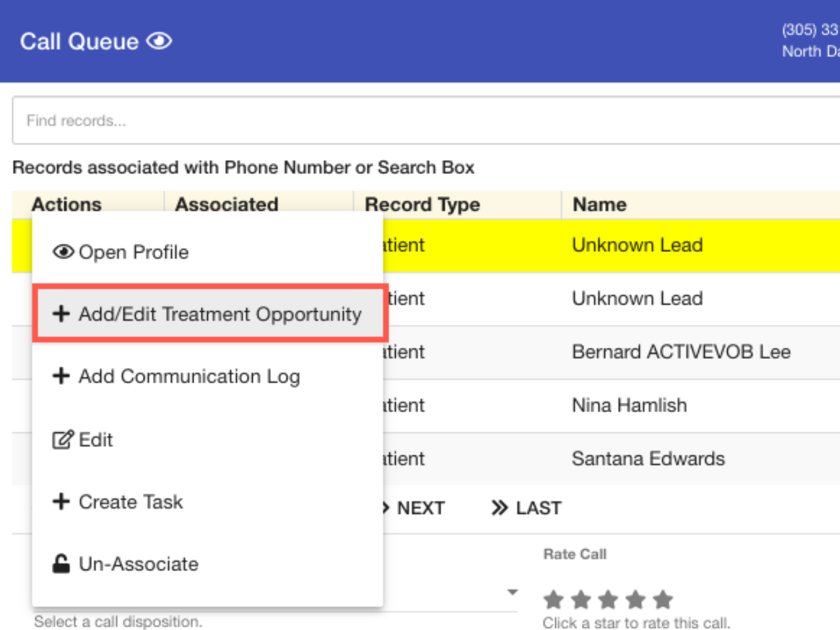
Task: Select the Bernard ACTIVEVOB Lee record
Action: point(681,352)
